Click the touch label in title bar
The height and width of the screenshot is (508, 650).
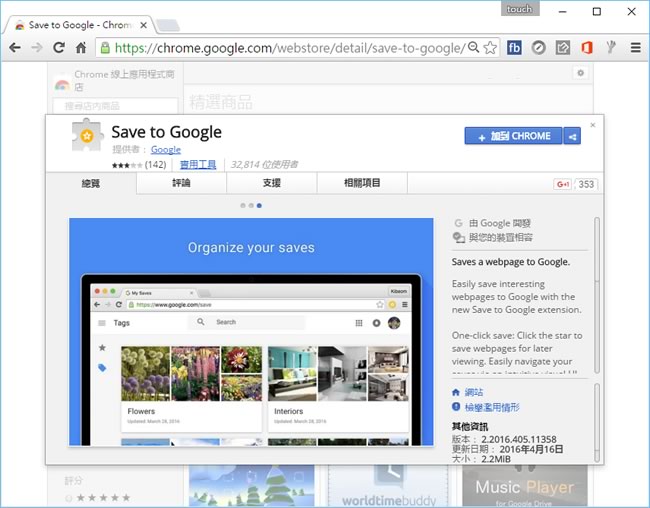pos(520,9)
